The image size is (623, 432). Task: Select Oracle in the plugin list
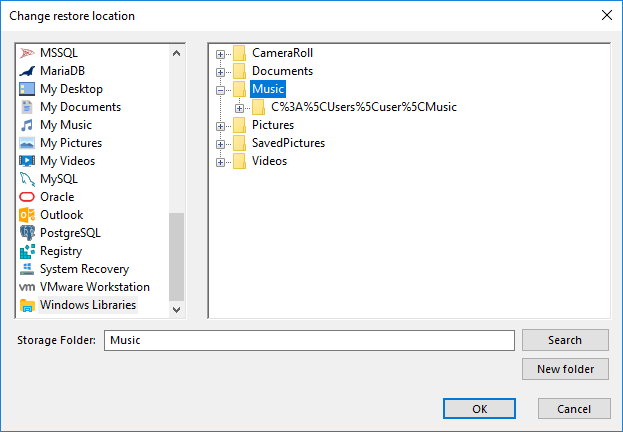(57, 197)
